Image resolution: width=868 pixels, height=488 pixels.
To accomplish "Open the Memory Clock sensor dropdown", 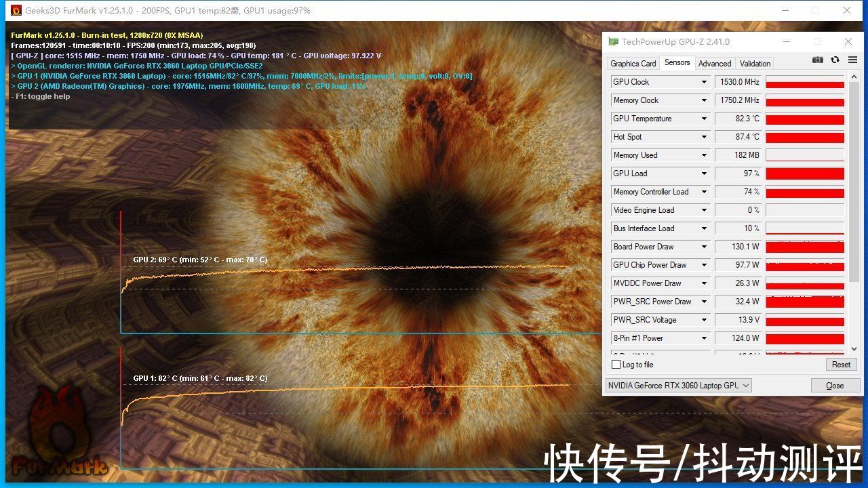I will (704, 100).
